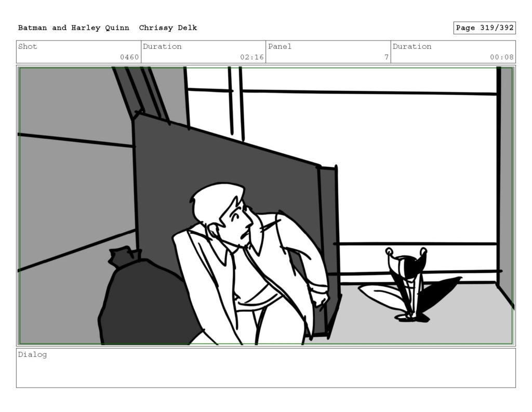Click the 'Shot' field label
The width and height of the screenshot is (532, 412).
point(28,46)
